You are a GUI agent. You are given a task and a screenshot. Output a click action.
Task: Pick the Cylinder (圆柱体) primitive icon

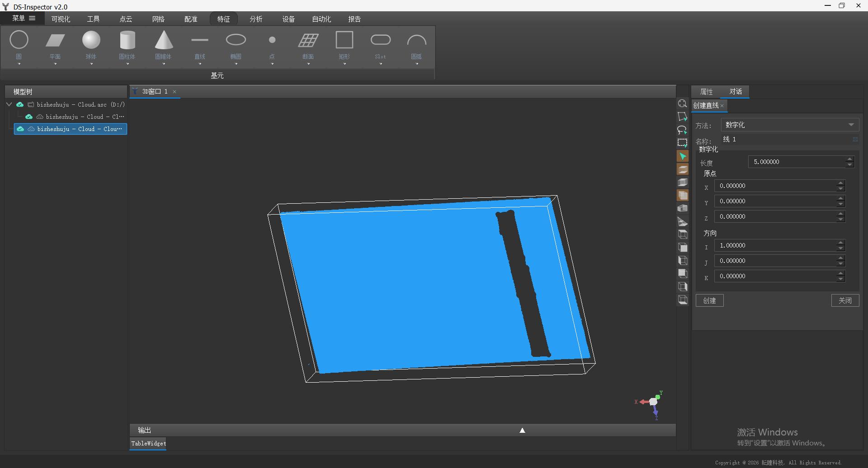click(127, 40)
